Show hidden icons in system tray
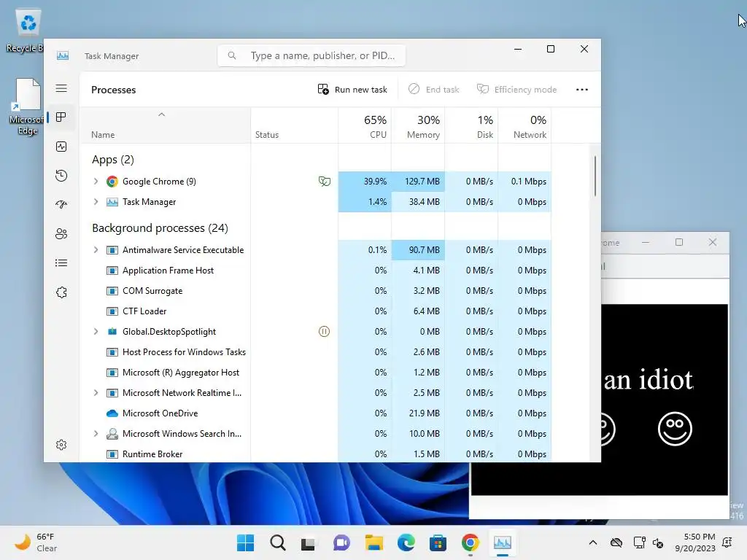 pos(592,542)
